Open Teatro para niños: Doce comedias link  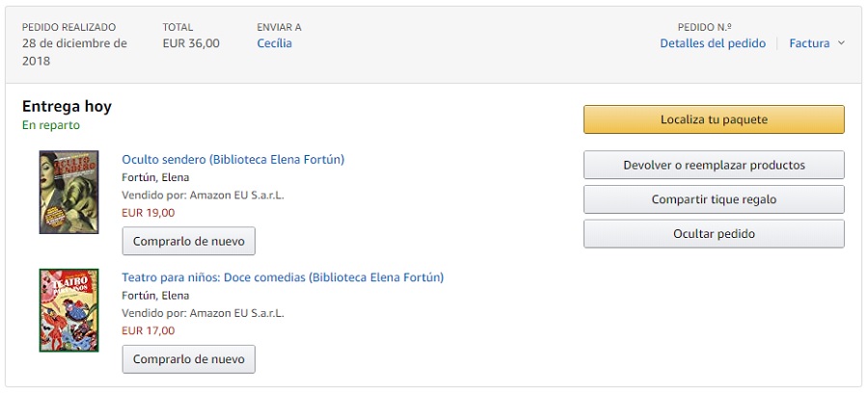click(x=283, y=277)
